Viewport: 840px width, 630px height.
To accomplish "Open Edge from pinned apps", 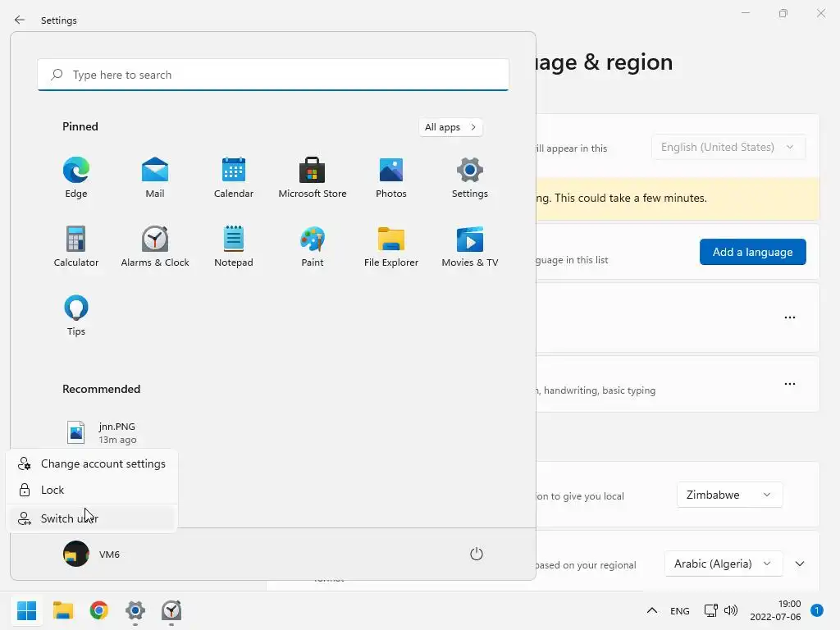I will coord(76,177).
